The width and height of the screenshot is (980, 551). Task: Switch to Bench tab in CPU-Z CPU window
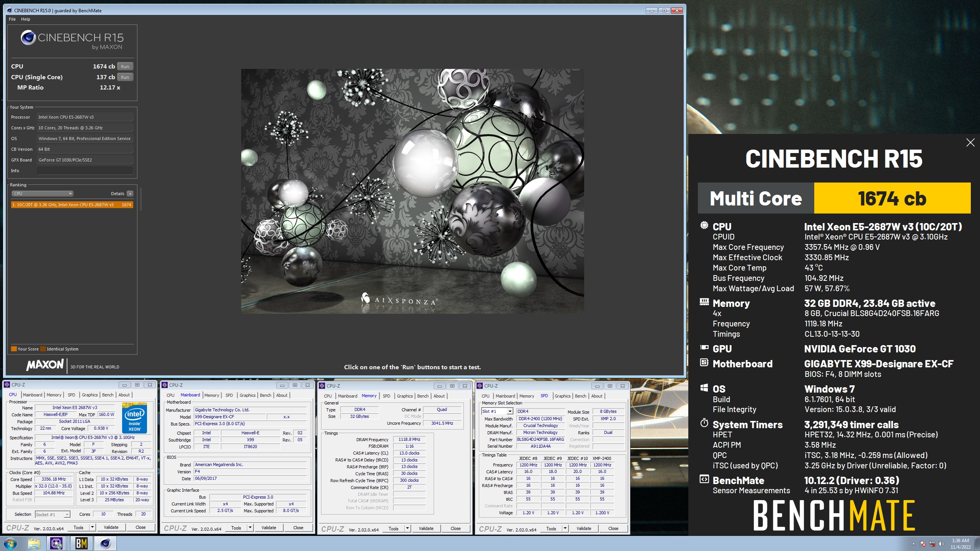coord(108,395)
